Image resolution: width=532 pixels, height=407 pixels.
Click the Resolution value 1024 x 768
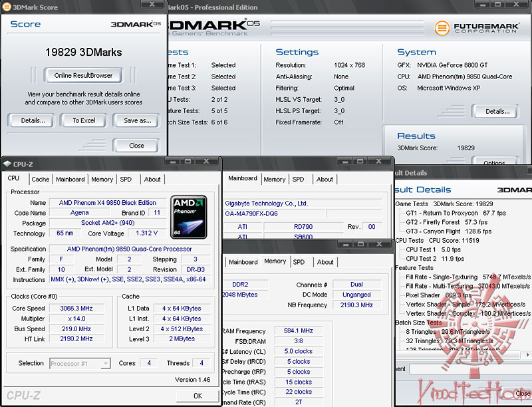[350, 65]
